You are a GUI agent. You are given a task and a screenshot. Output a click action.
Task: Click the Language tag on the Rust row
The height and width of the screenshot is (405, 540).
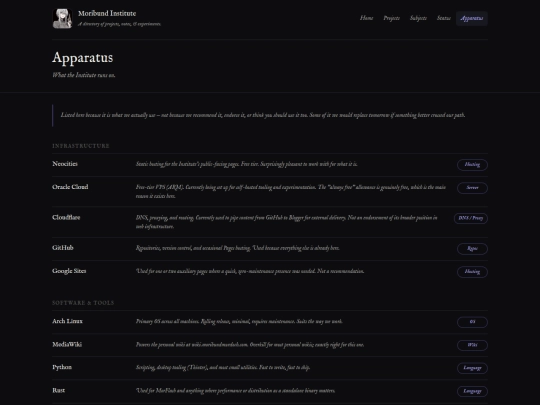tap(472, 391)
